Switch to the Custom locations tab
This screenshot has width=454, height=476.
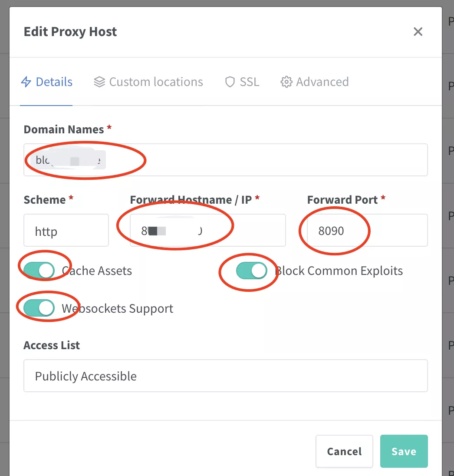(155, 82)
